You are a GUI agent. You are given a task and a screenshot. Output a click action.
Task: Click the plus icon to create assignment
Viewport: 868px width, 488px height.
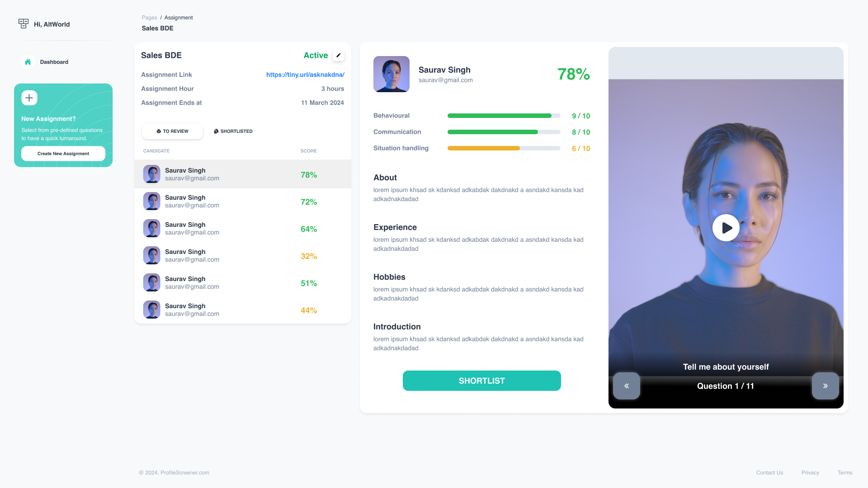pos(29,98)
